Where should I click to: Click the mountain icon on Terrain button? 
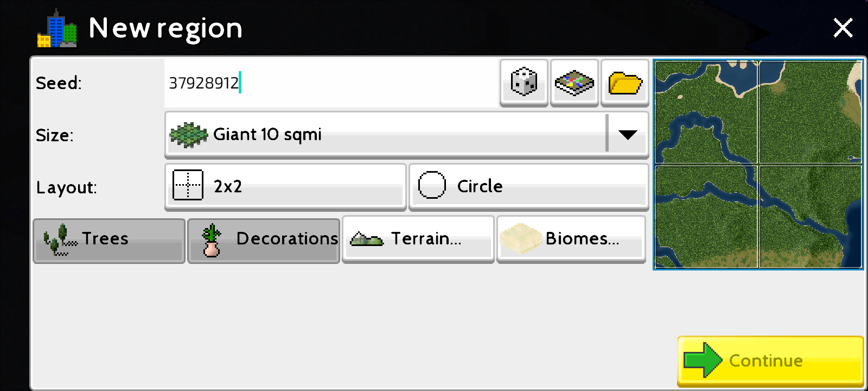367,239
